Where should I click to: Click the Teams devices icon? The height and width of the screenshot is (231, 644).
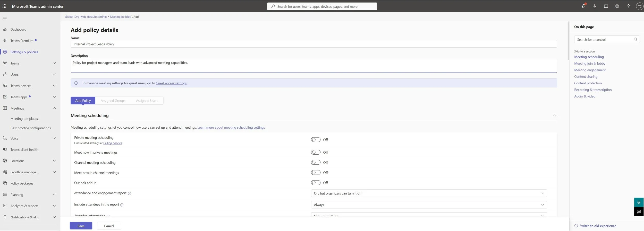(x=5, y=86)
